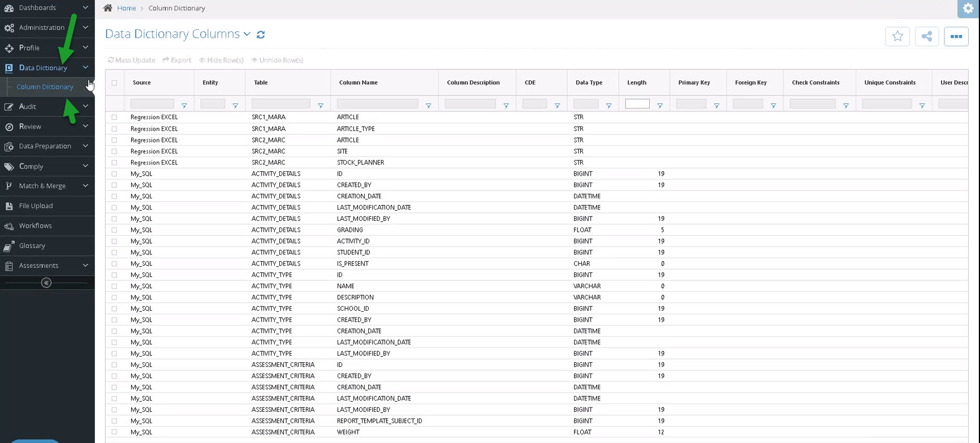Check the ASSESSMENT_CRITERIA WEIGHT row checkbox

(114, 432)
